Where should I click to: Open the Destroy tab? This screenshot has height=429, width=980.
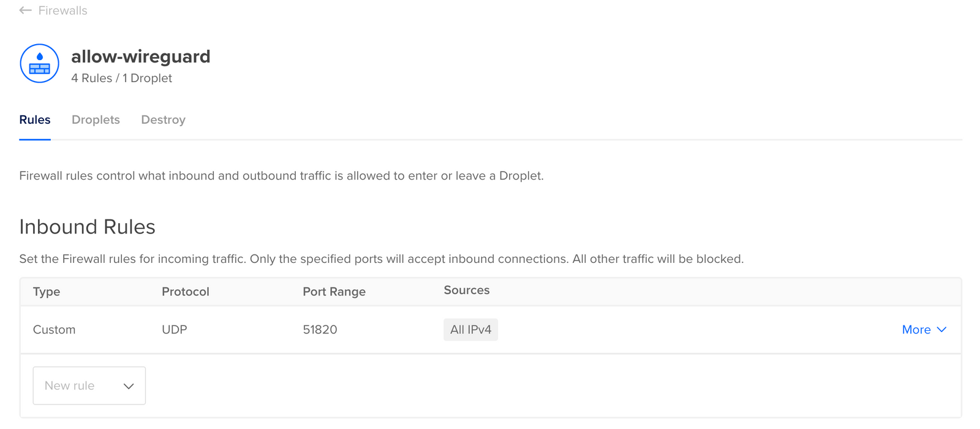coord(163,120)
